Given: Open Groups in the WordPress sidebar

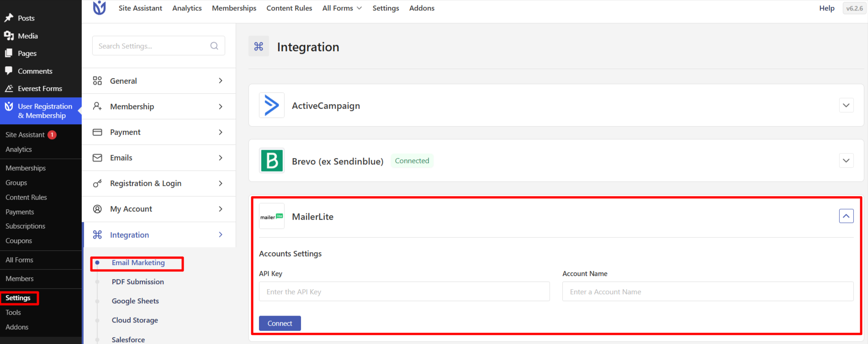Looking at the screenshot, I should coord(16,183).
